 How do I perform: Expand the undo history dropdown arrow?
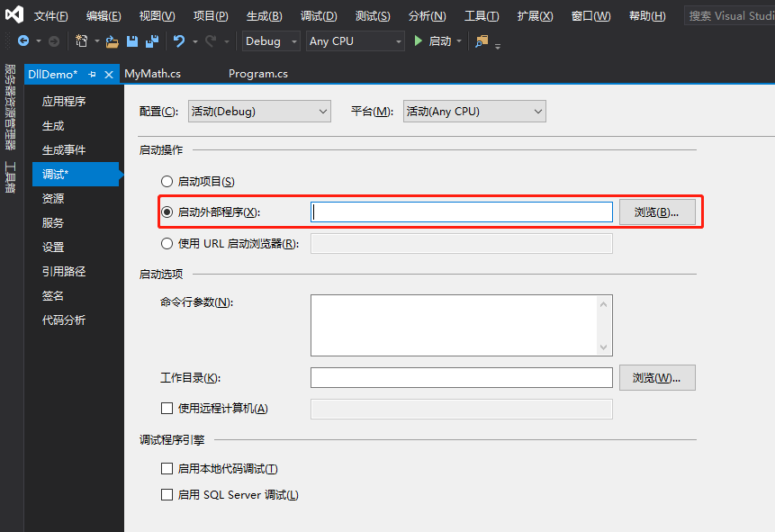[195, 42]
